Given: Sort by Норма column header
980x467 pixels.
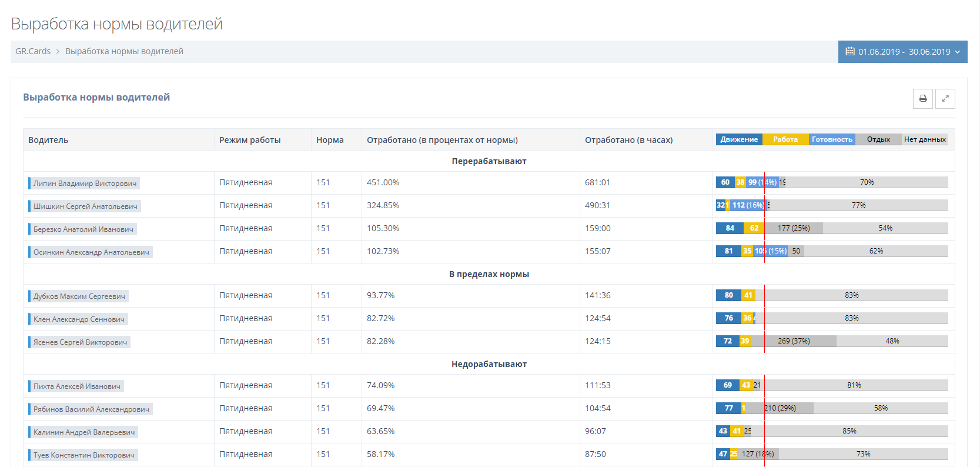Looking at the screenshot, I should [330, 140].
